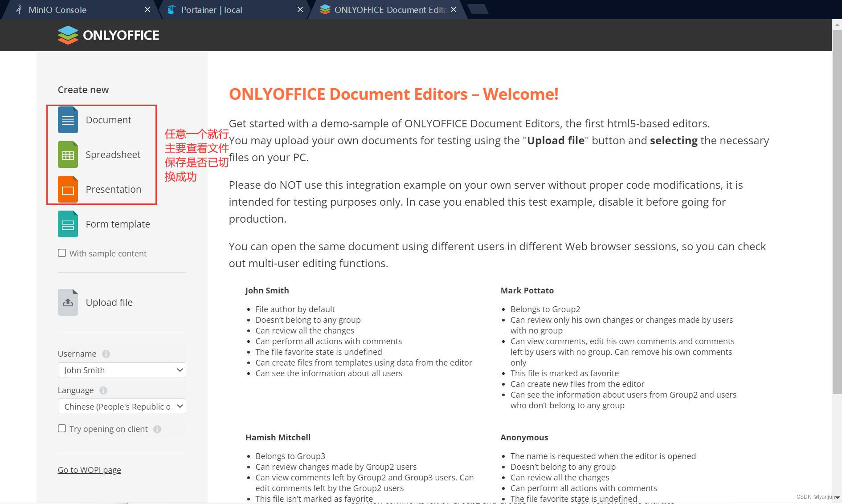
Task: Open the Go to WOPI page link
Action: pos(89,469)
